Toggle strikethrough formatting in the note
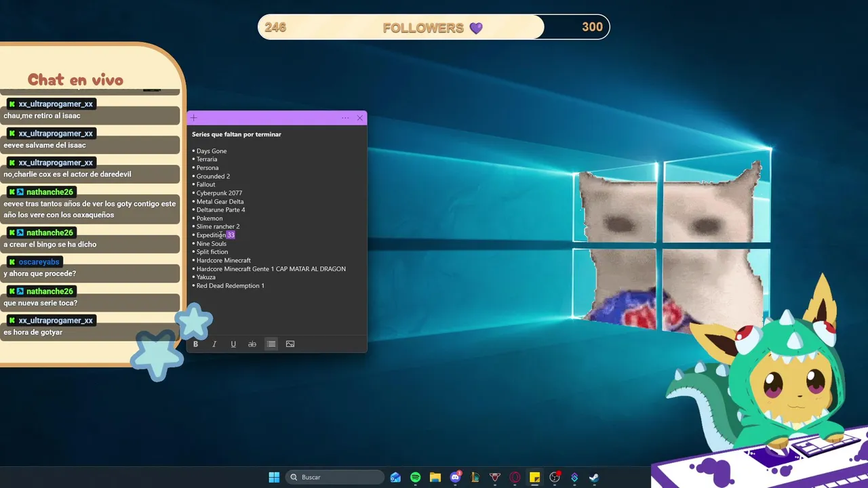868x488 pixels. tap(252, 344)
